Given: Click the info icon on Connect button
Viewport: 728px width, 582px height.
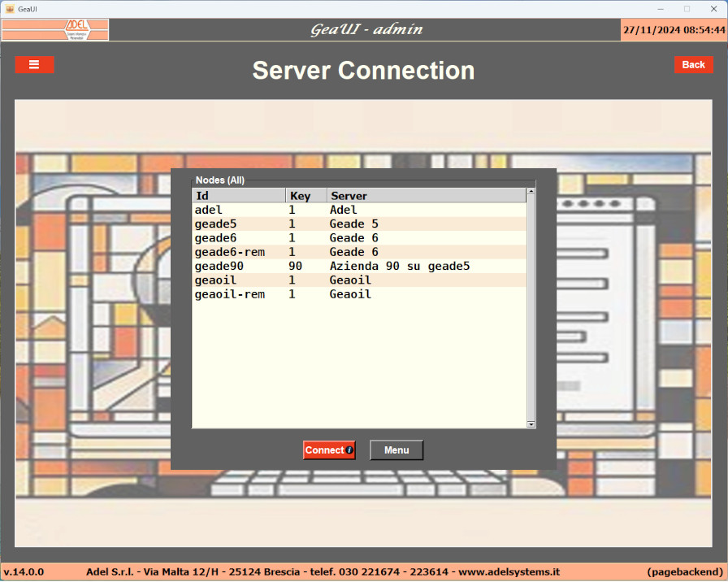Looking at the screenshot, I should [349, 450].
